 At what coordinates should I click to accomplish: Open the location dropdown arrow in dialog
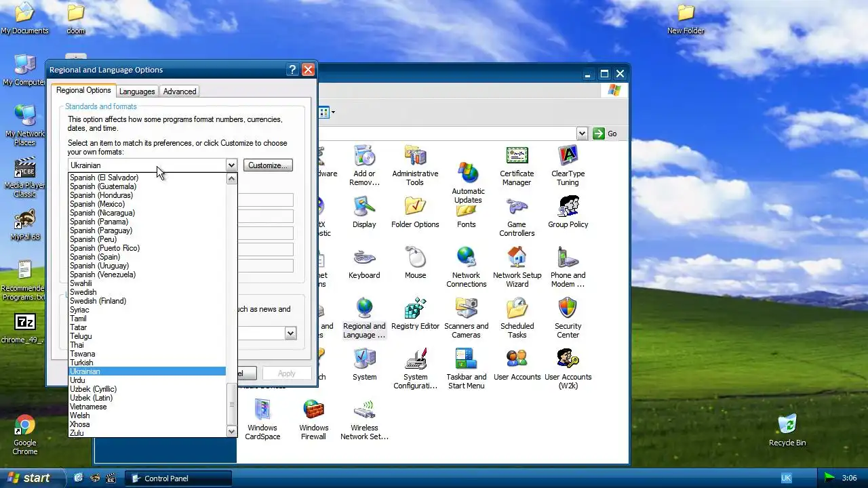[x=290, y=333]
